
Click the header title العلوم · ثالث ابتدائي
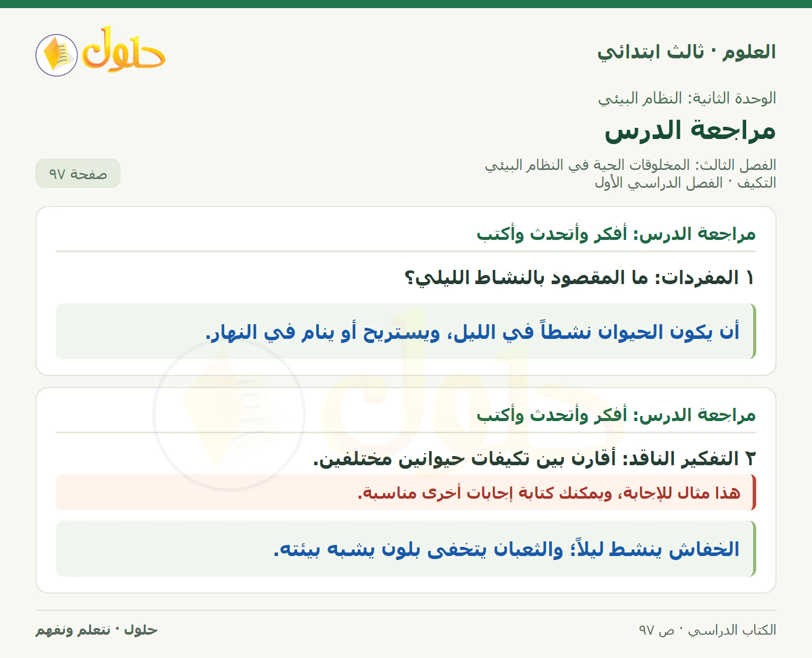click(x=687, y=52)
